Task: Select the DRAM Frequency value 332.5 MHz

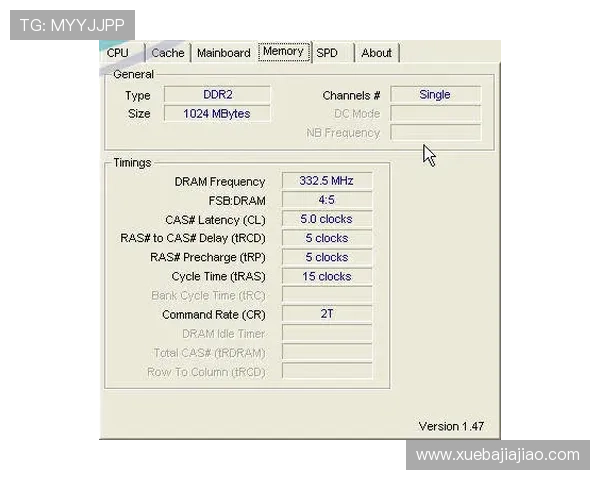Action: (327, 181)
